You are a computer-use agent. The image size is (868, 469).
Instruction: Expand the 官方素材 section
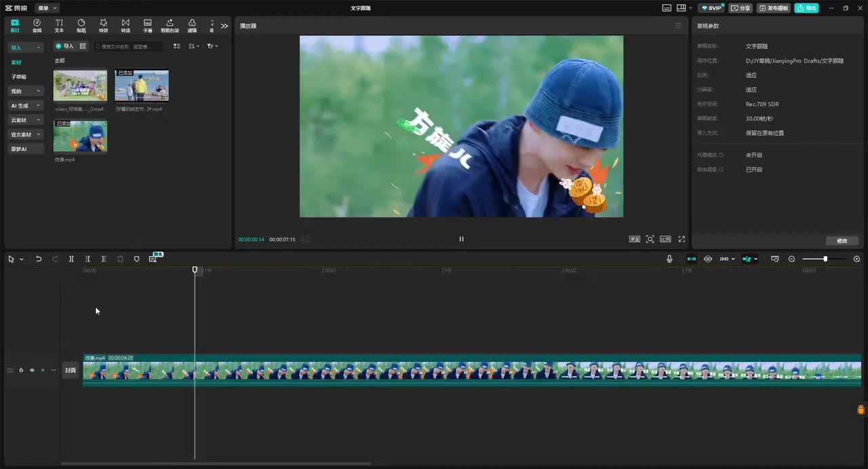tap(26, 134)
